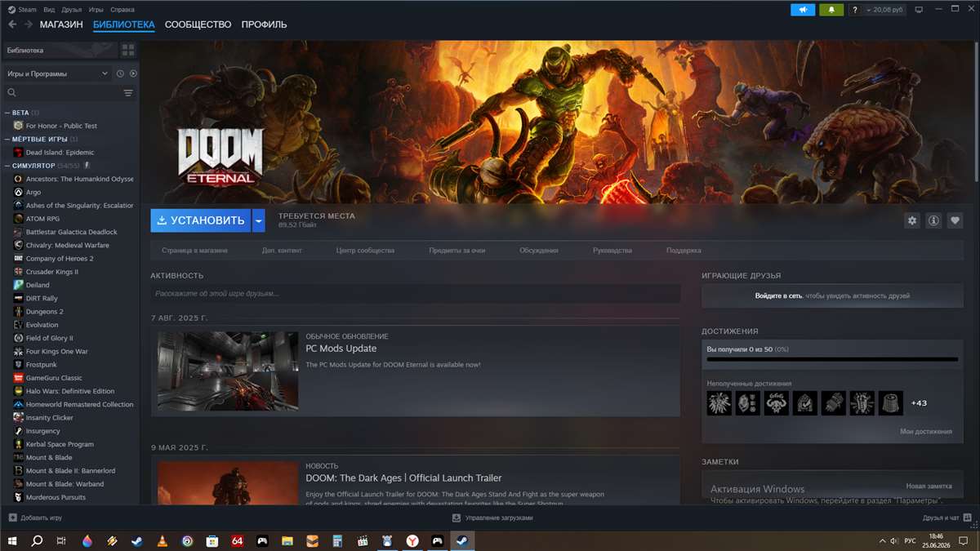Open the PC Mods Update thumbnail
Screen dimensions: 980x551
click(x=228, y=371)
